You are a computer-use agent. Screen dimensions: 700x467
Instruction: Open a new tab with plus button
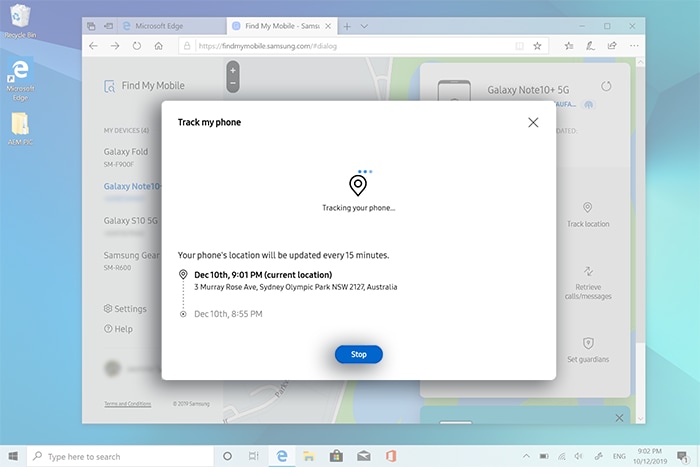347,26
